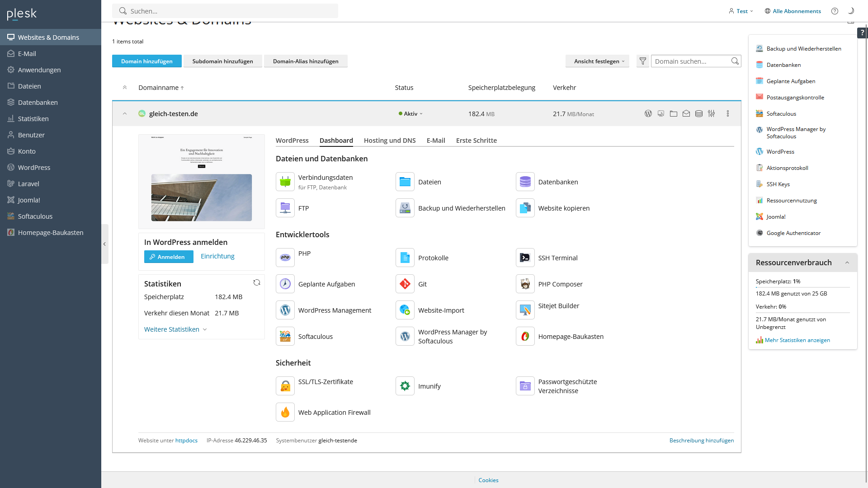Open the Aktiv status dropdown
The width and height of the screenshot is (868, 488).
410,114
